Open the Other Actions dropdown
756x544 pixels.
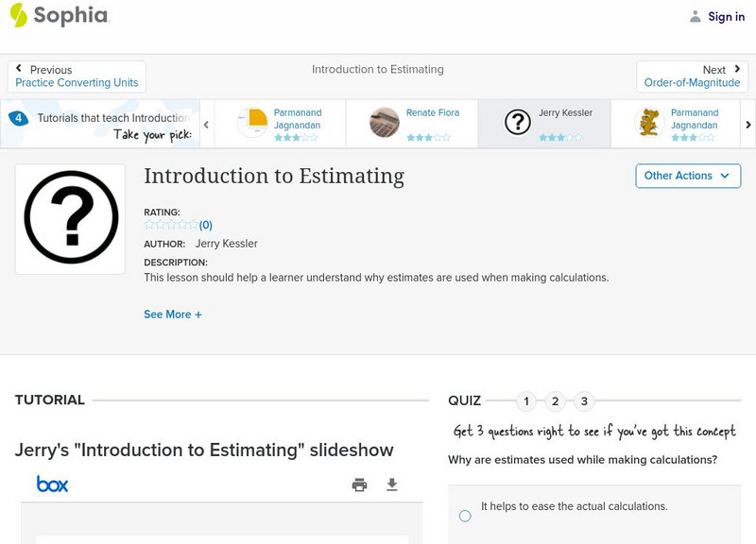pos(687,176)
